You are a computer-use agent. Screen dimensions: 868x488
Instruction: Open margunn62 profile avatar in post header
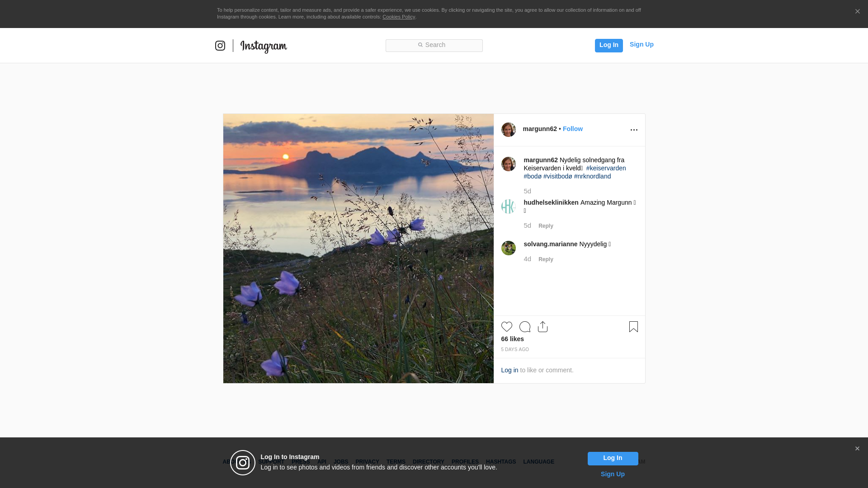tap(508, 130)
